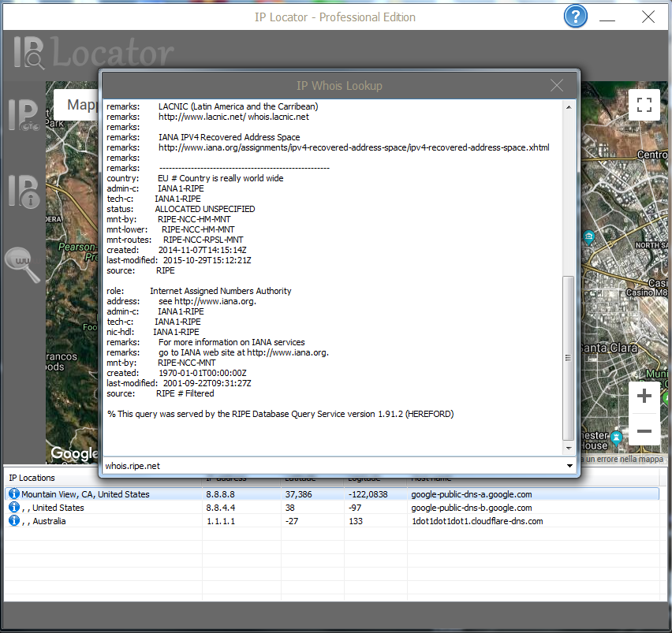Zoom in on the map
The image size is (672, 633).
644,396
